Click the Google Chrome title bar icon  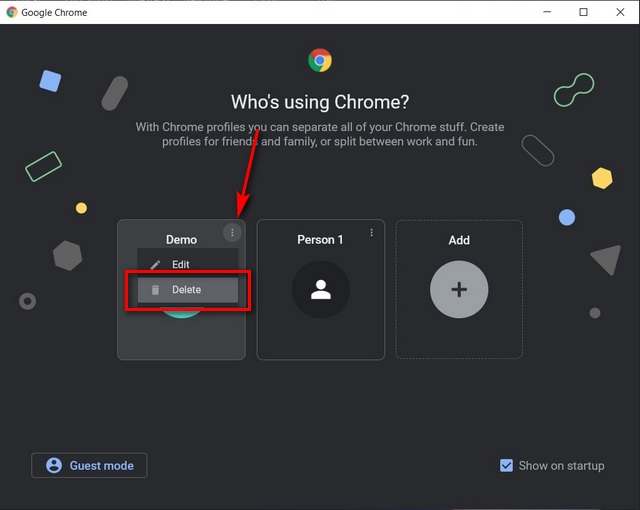pyautogui.click(x=12, y=12)
